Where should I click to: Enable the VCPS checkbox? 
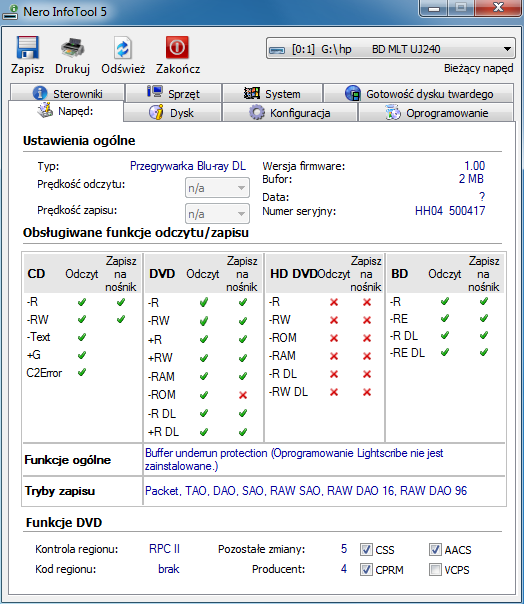coord(435,569)
